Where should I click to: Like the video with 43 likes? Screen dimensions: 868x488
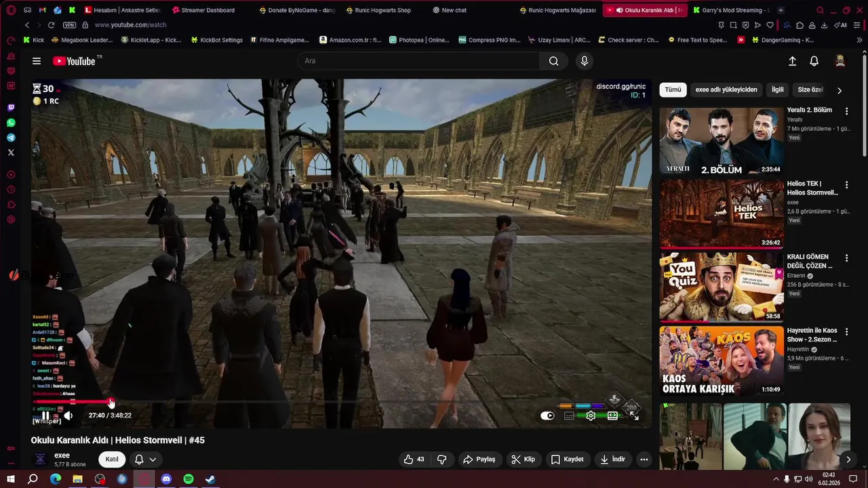(x=414, y=460)
